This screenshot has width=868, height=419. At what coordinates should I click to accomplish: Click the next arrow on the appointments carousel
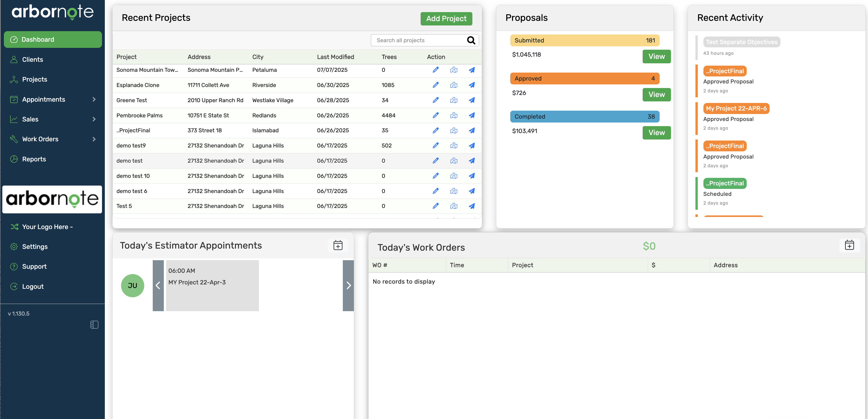coord(348,285)
